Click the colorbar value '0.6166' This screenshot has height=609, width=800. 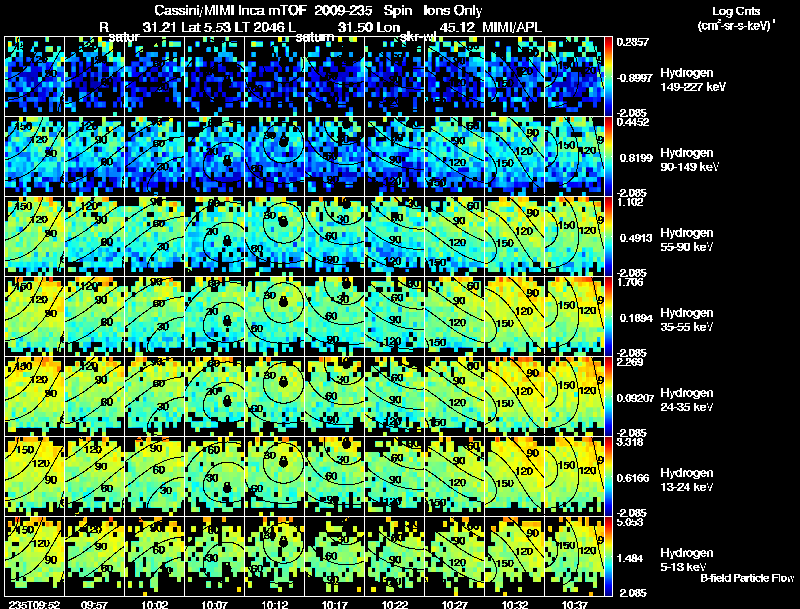click(634, 478)
